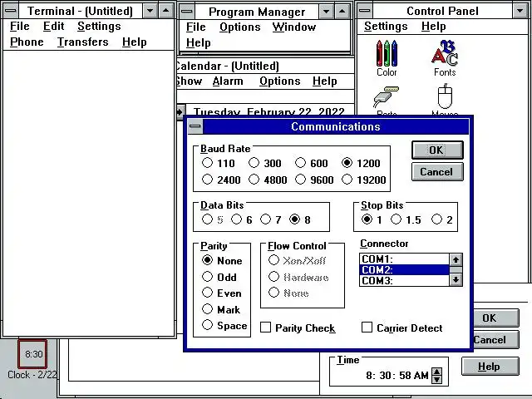The image size is (532, 399).
Task: Choose 8 data bits
Action: click(300, 219)
